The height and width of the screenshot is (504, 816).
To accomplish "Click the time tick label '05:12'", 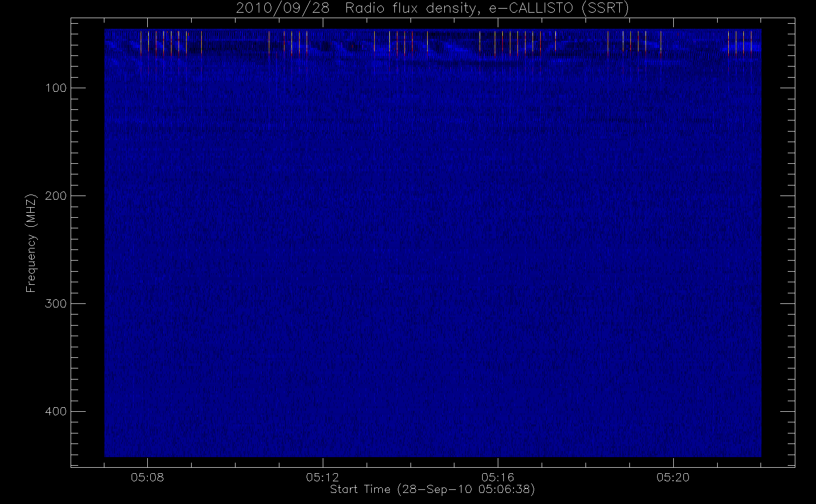I will 322,477.
